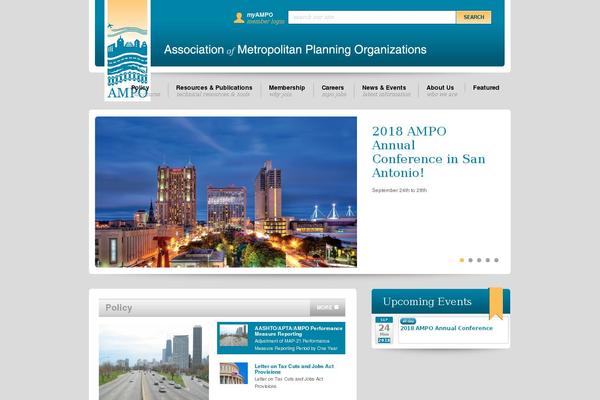Open the myAMPO member login link
Screen dimensions: 600x400
point(265,18)
